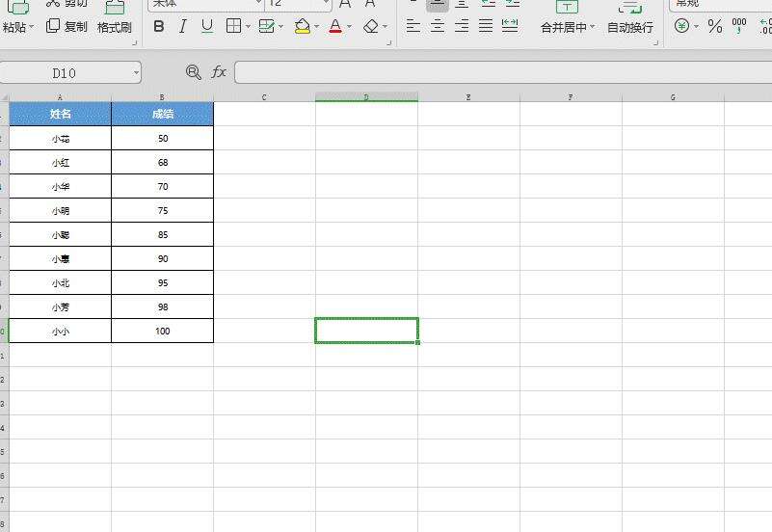Screen dimensions: 772x532
Task: Select column G header
Action: [x=673, y=97]
